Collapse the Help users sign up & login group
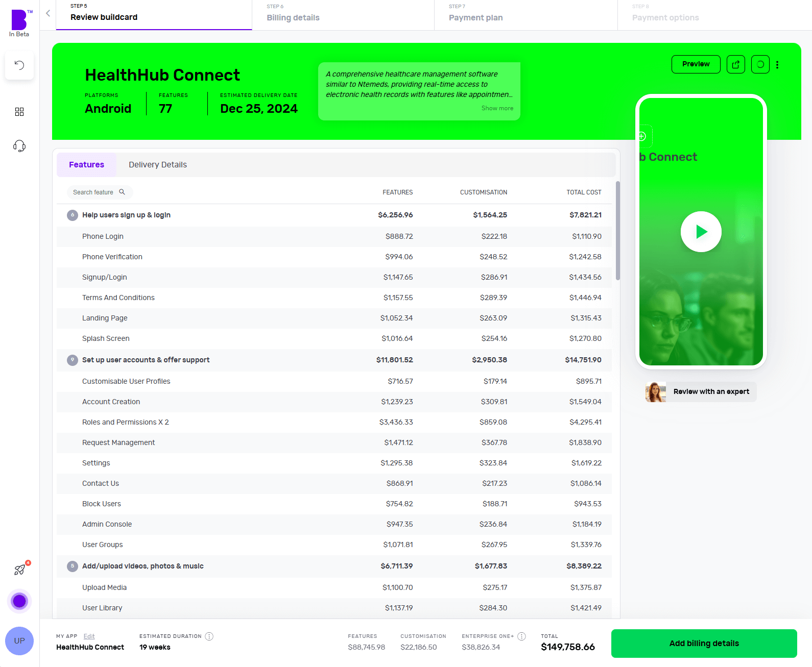This screenshot has width=812, height=667. click(x=73, y=215)
